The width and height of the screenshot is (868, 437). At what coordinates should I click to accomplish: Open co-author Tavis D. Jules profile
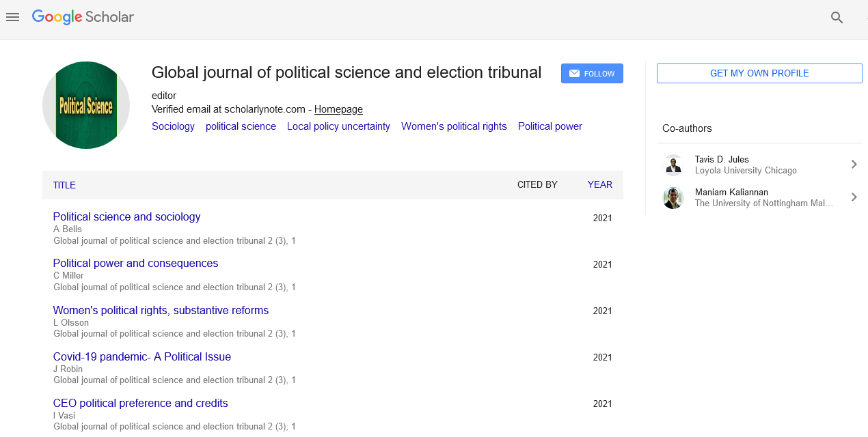click(x=722, y=159)
